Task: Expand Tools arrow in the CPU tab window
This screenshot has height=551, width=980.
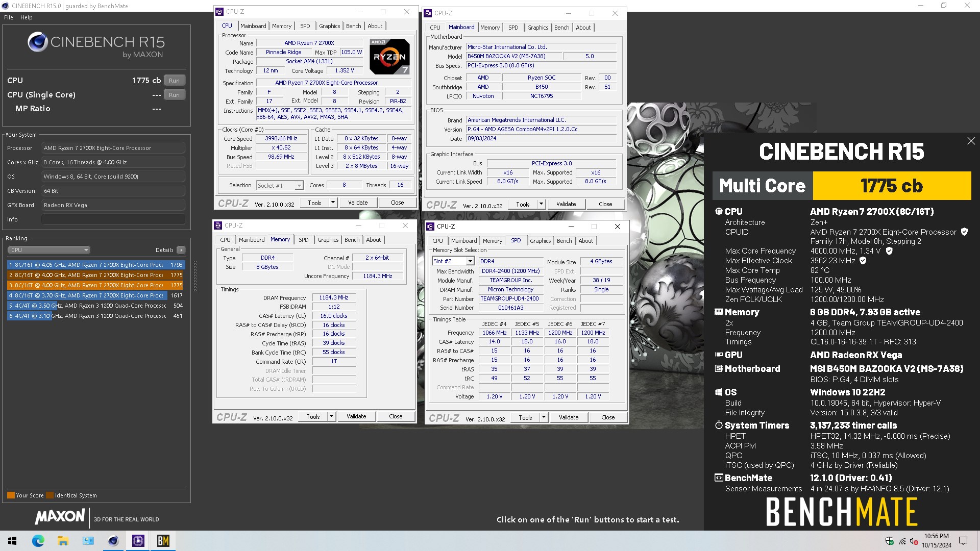Action: (333, 203)
